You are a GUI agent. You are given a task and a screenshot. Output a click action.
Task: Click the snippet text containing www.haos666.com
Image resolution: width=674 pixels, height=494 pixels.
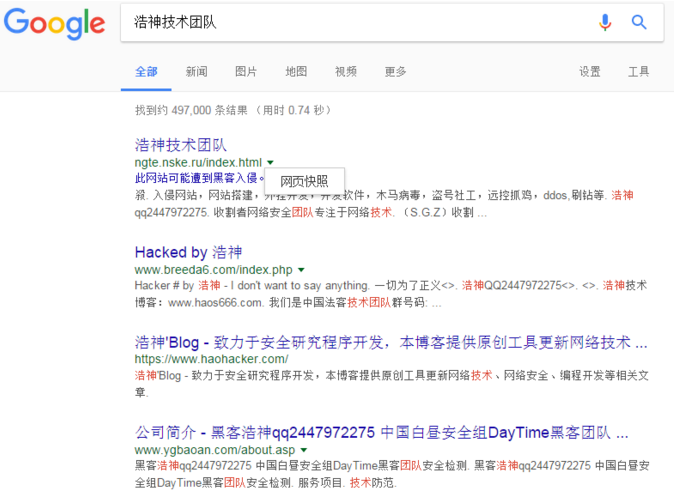(x=391, y=294)
